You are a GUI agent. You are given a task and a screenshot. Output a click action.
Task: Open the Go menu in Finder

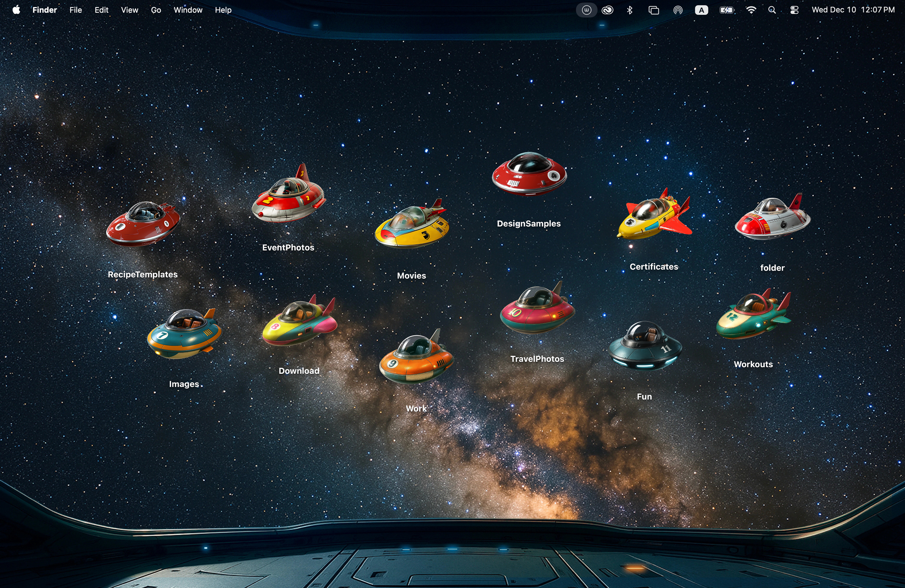[156, 10]
